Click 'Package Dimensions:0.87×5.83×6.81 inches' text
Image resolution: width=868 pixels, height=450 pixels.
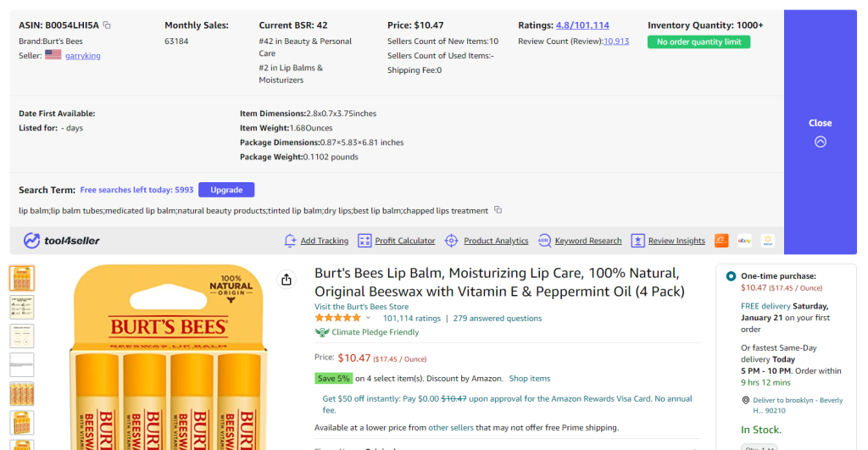click(x=321, y=142)
